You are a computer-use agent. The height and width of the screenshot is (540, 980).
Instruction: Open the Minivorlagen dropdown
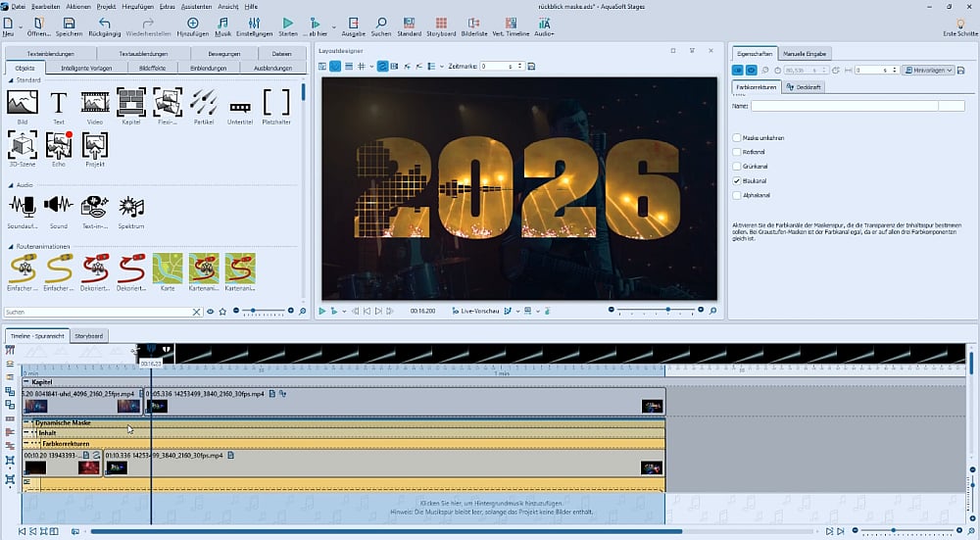pos(930,71)
